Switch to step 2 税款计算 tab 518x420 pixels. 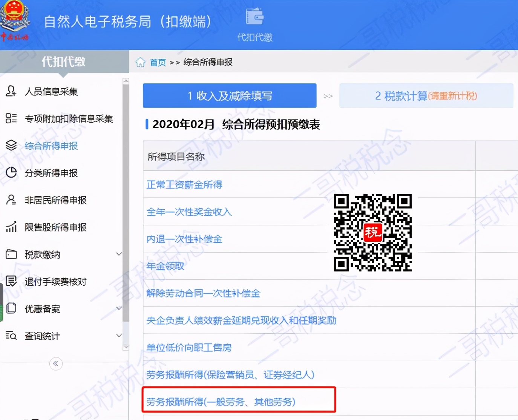click(x=426, y=96)
